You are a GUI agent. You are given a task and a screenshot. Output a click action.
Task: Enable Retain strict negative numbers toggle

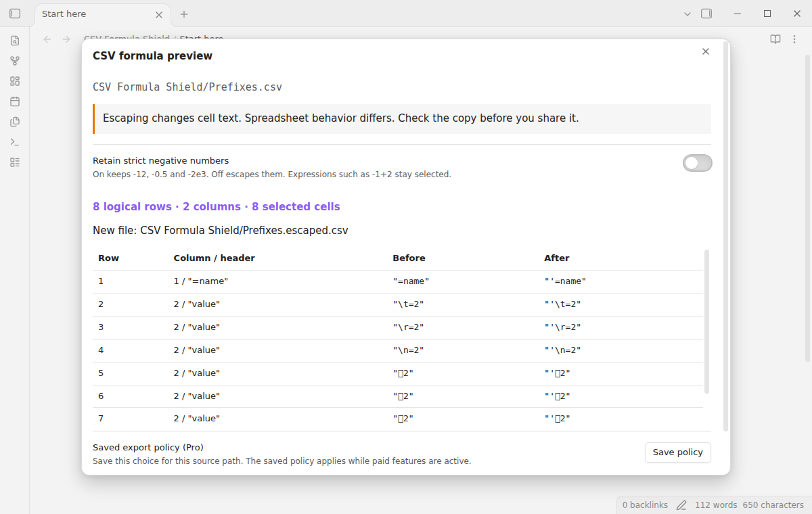pyautogui.click(x=697, y=163)
